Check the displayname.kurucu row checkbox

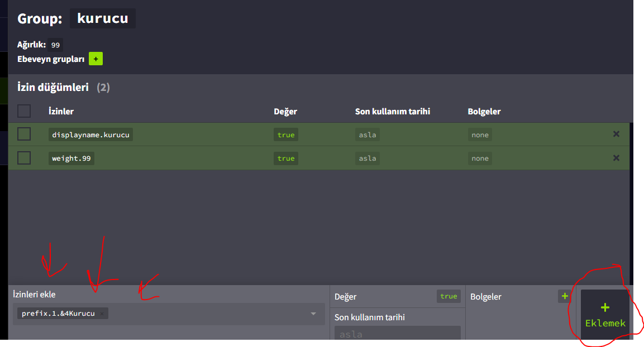[24, 134]
